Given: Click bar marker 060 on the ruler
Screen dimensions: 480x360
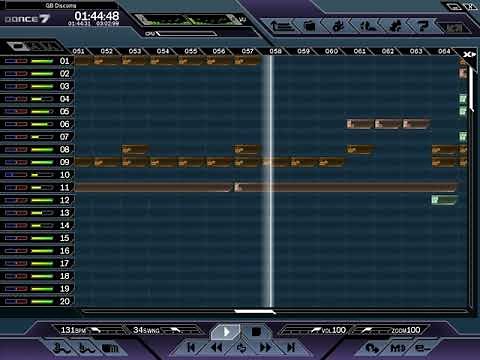Looking at the screenshot, I should 331,51.
